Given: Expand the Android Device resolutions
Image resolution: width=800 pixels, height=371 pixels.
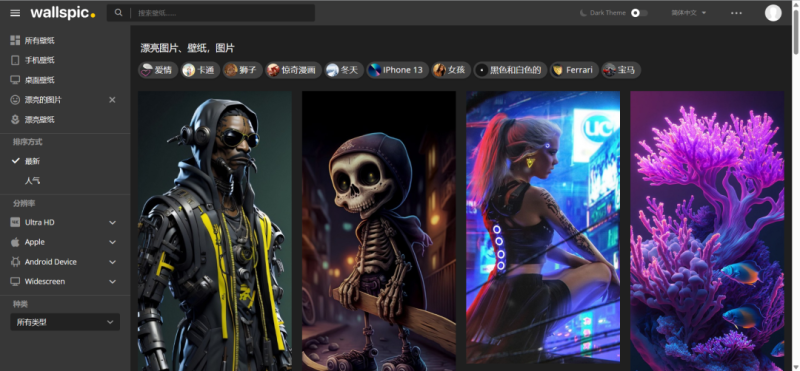Looking at the screenshot, I should 65,262.
